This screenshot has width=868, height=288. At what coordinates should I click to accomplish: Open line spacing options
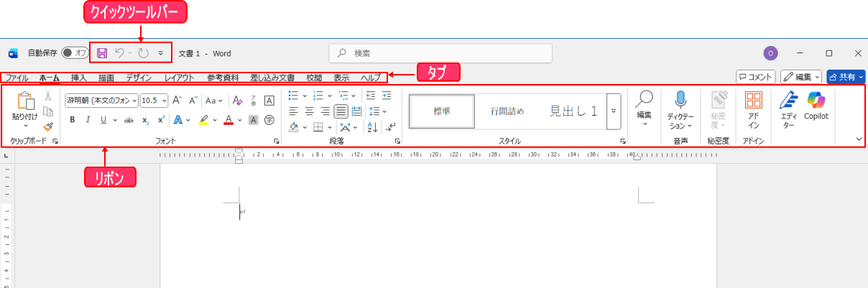374,111
